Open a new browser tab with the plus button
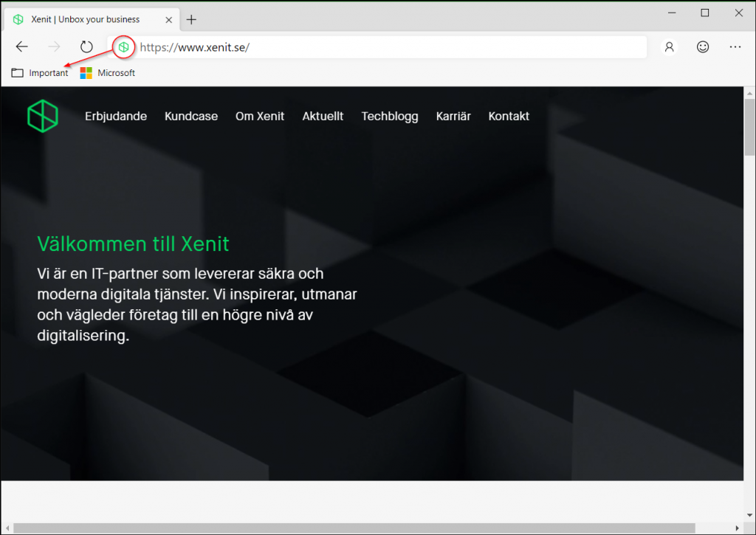756x535 pixels. 191,19
